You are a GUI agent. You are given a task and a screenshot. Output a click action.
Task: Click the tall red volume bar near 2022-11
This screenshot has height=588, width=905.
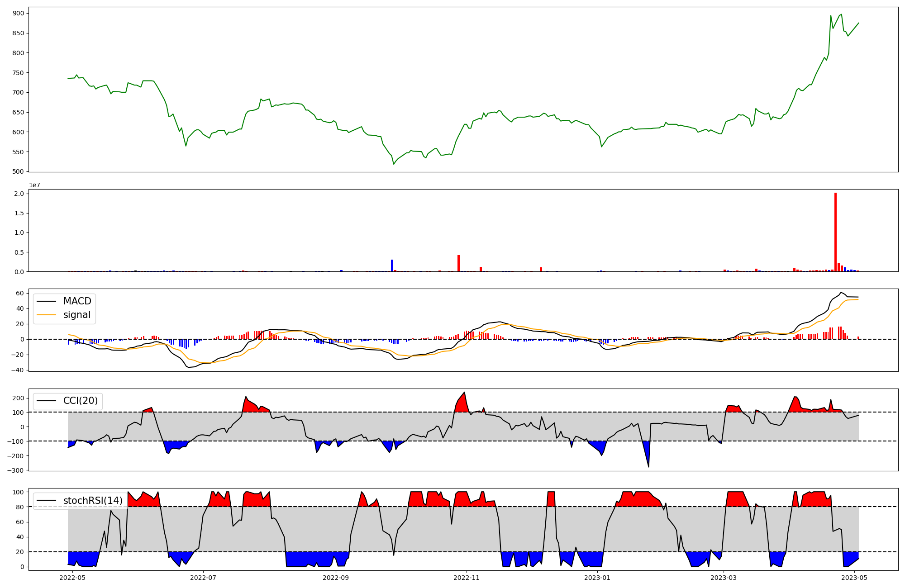tap(458, 263)
